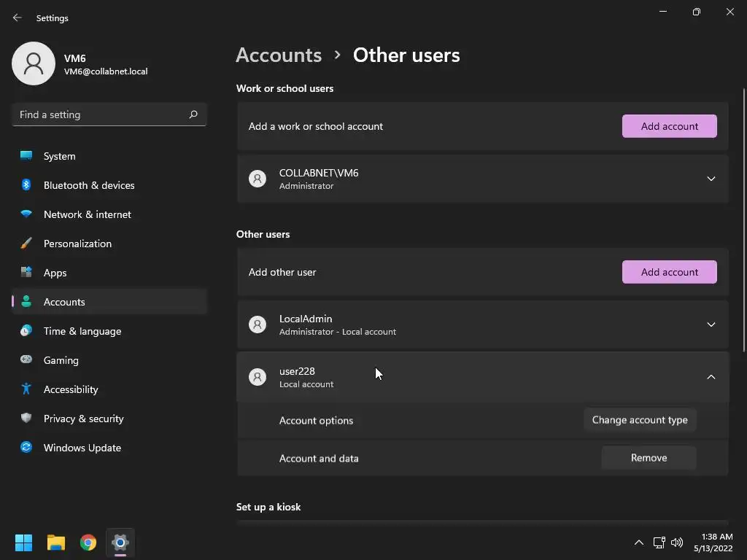Show hidden system tray icons

pyautogui.click(x=638, y=542)
